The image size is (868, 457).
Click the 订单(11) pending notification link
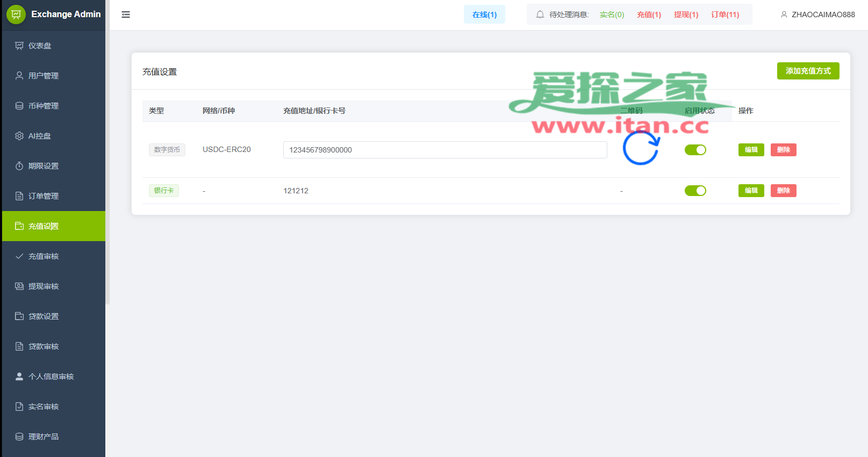point(725,14)
